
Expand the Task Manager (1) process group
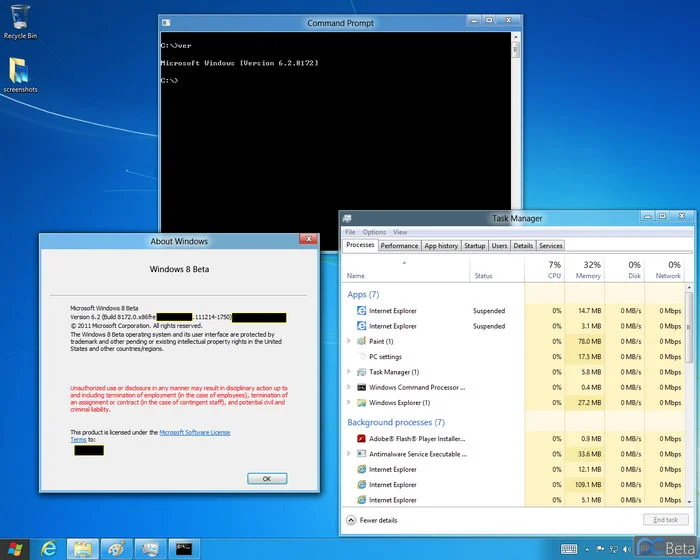[x=349, y=372]
